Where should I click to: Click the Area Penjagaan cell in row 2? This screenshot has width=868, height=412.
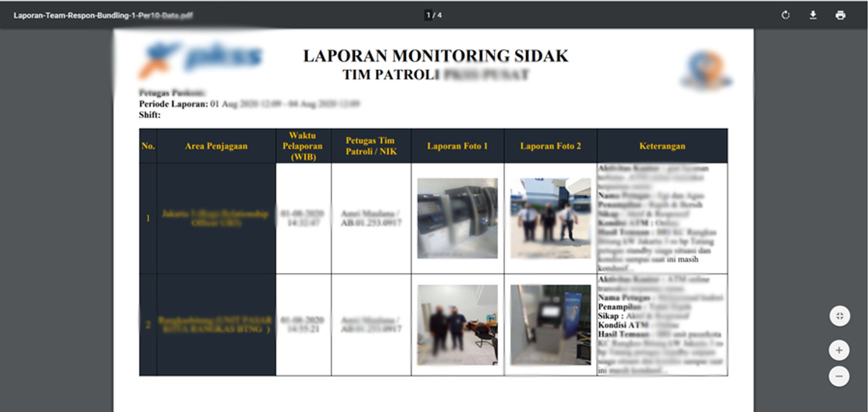pos(216,325)
